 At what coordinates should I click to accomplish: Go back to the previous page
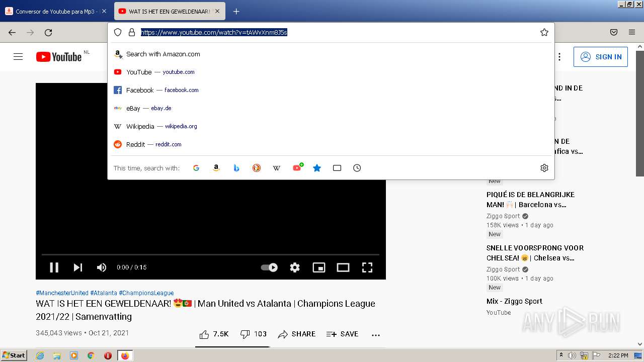pyautogui.click(x=12, y=32)
